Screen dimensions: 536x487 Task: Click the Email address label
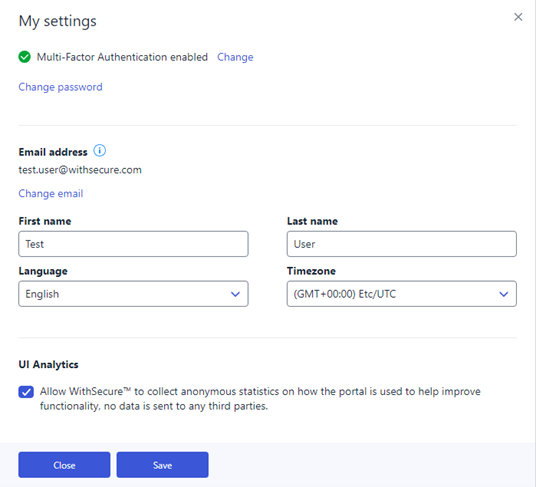tap(53, 152)
